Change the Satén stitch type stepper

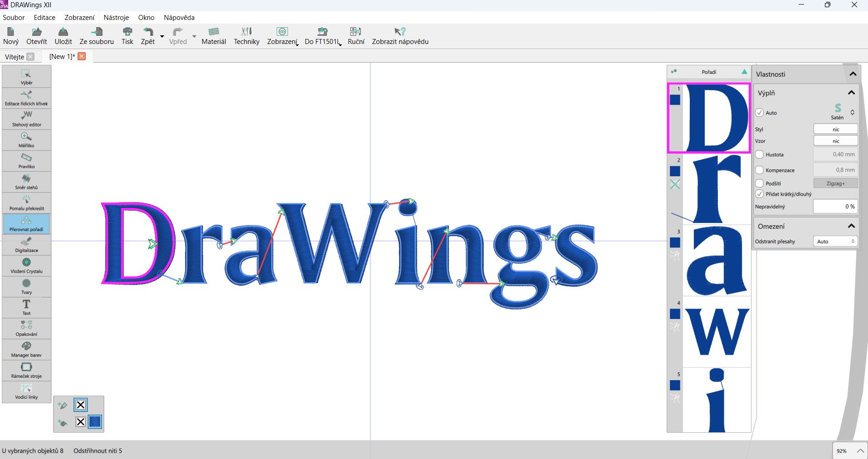pyautogui.click(x=852, y=112)
